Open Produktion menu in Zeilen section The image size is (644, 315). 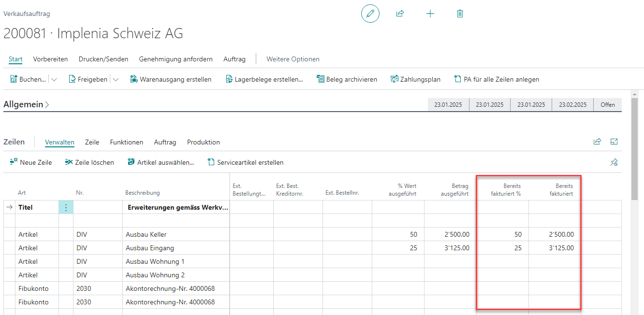[x=204, y=142]
